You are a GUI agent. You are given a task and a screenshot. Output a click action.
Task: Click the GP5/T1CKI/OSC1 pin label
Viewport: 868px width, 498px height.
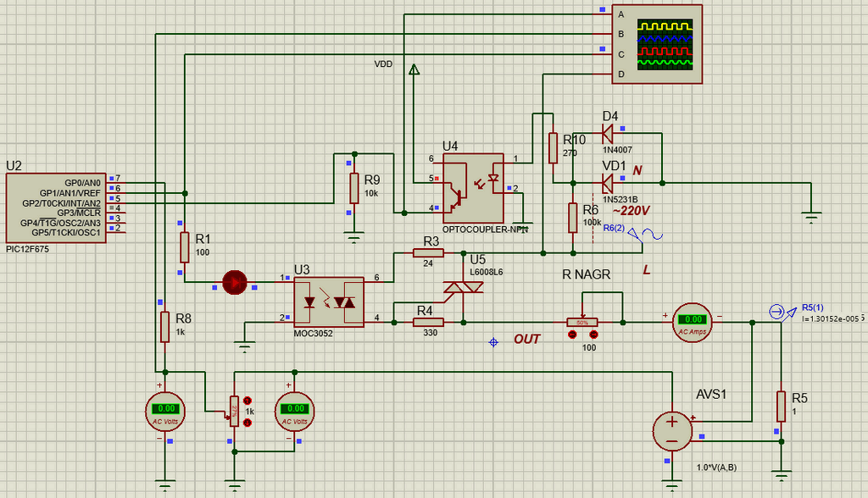66,232
